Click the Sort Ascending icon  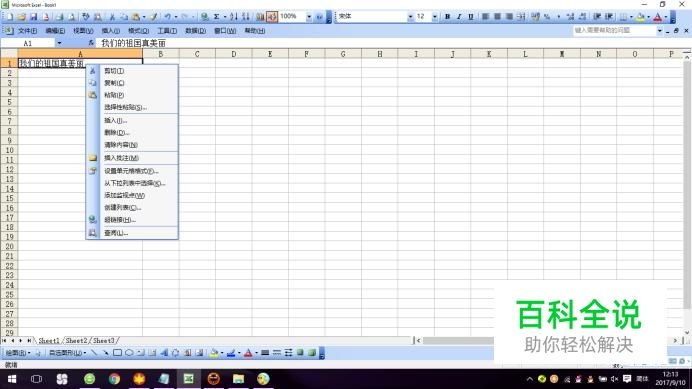coord(233,17)
